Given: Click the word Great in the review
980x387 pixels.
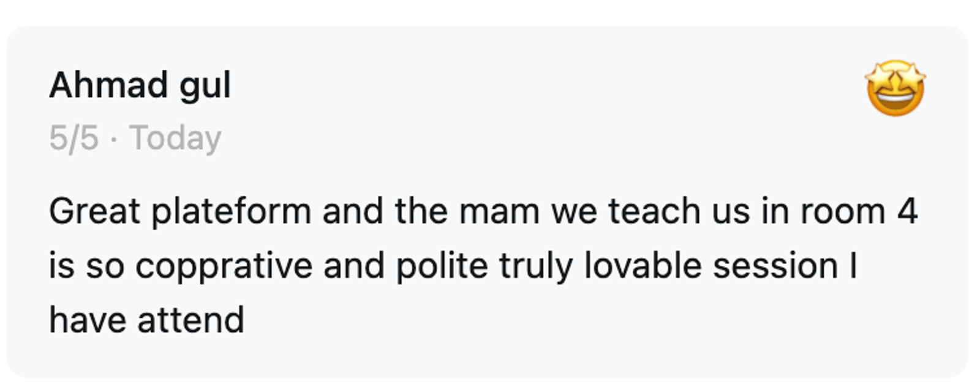Looking at the screenshot, I should [x=95, y=211].
